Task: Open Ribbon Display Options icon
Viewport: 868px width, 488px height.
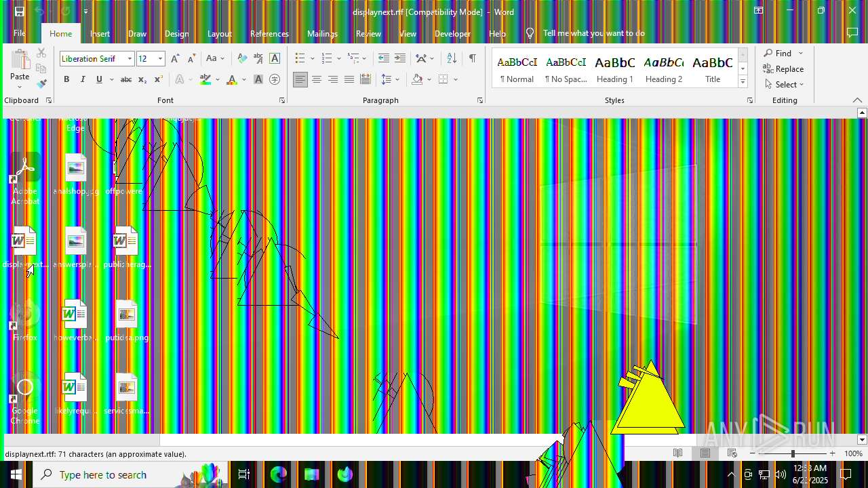Action: [x=759, y=11]
